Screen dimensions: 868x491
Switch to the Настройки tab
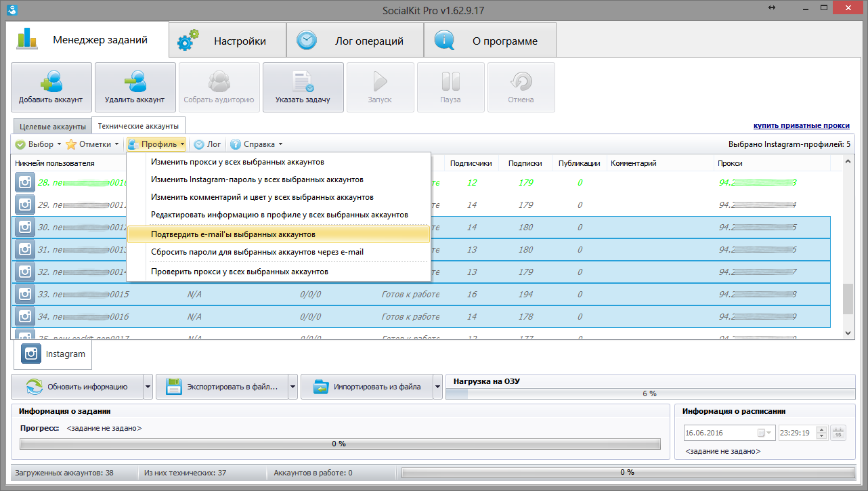[x=227, y=41]
